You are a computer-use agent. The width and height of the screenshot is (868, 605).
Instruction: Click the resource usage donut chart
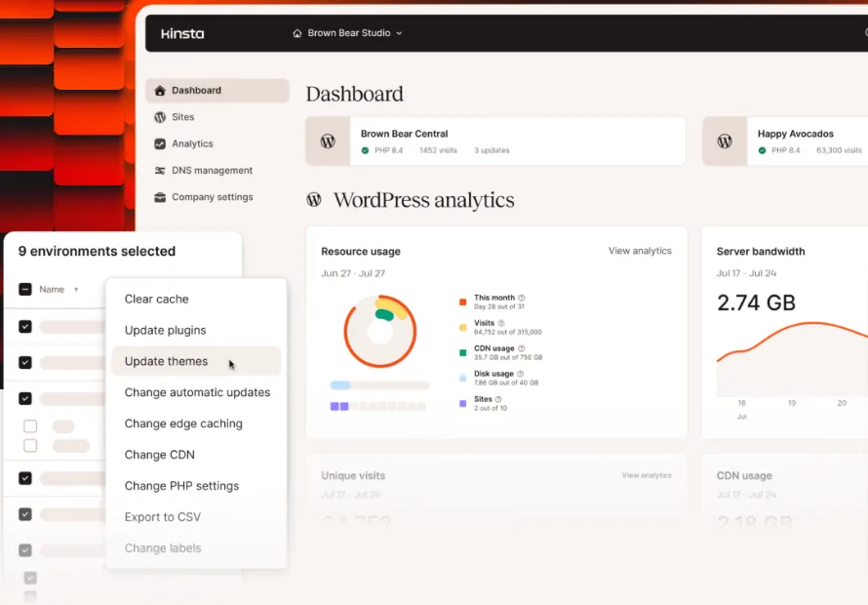[x=380, y=332]
